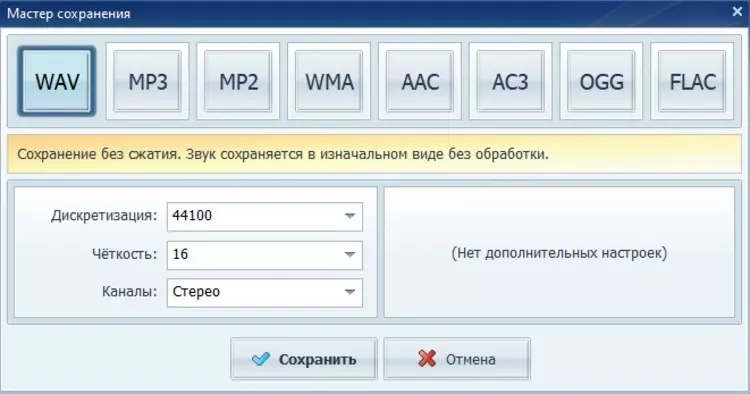Click the blue checkmark icon on Сохранить
The width and height of the screenshot is (750, 394).
[x=261, y=359]
